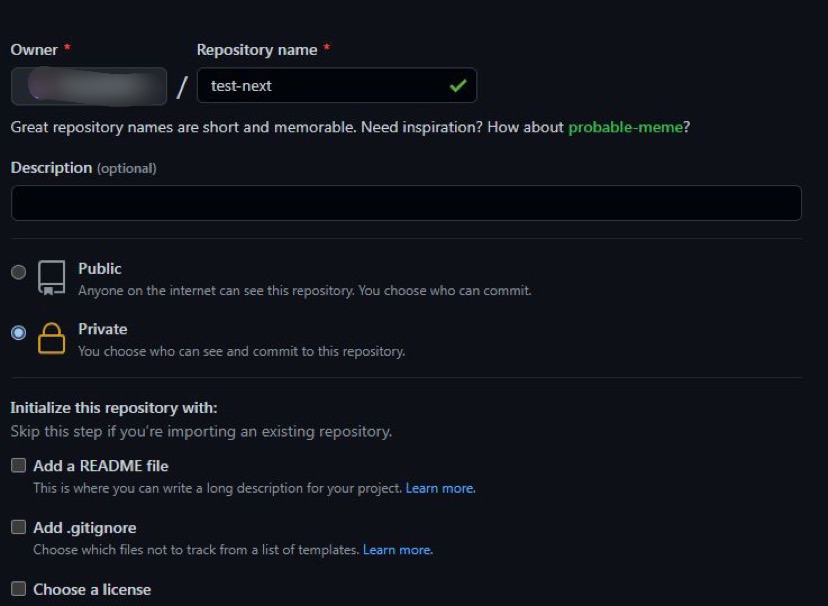Select the Public radio button

tap(18, 272)
